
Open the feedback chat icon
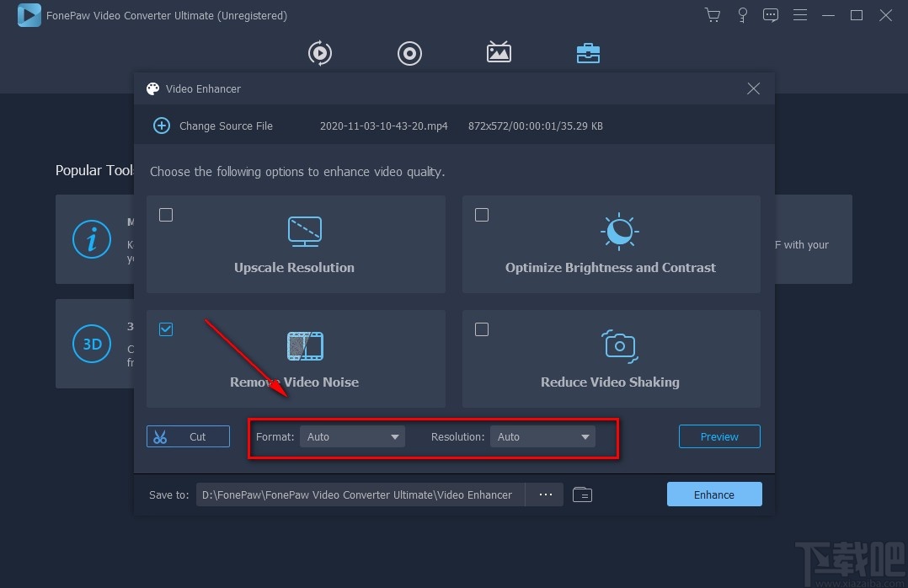click(770, 15)
